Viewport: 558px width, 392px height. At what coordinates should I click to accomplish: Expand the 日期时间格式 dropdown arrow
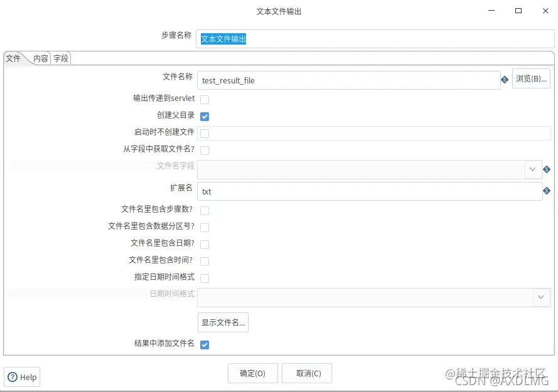pyautogui.click(x=541, y=297)
